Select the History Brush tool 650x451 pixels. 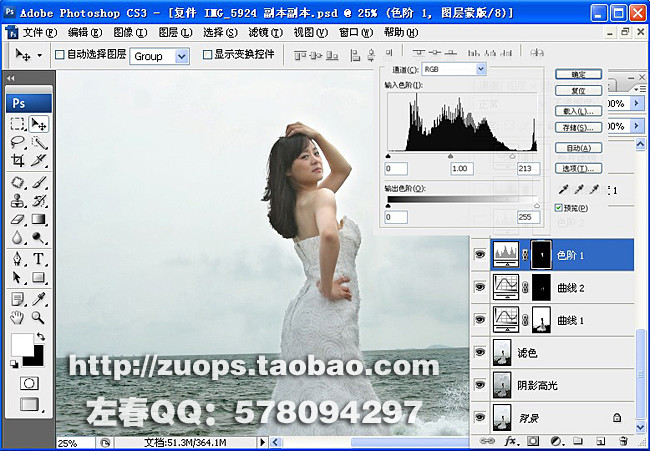[39, 201]
